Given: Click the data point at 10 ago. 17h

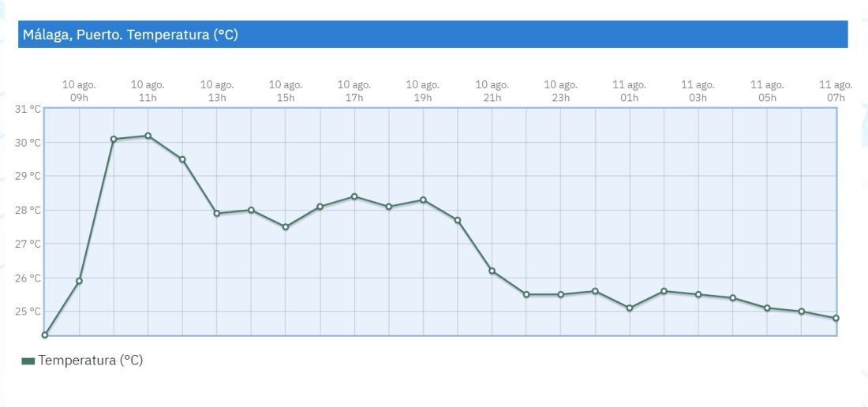Looking at the screenshot, I should point(354,196).
